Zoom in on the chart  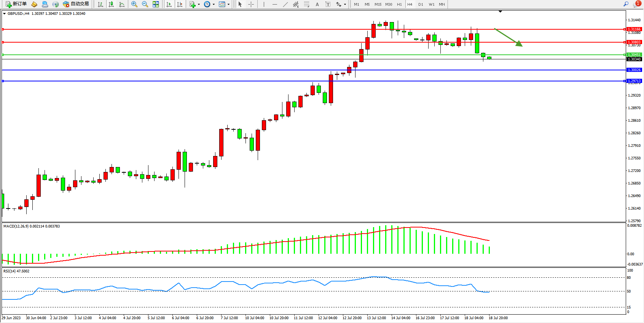[x=134, y=4]
